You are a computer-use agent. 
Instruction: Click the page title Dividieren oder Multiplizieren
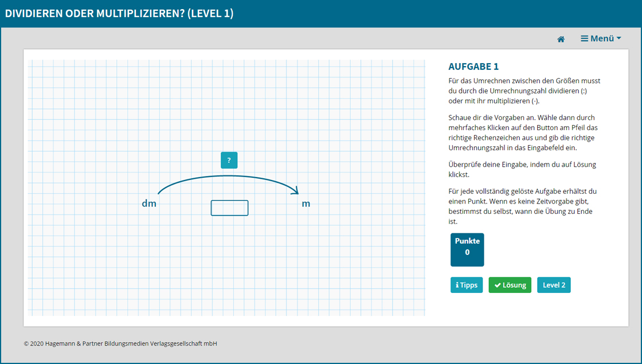[x=119, y=13]
